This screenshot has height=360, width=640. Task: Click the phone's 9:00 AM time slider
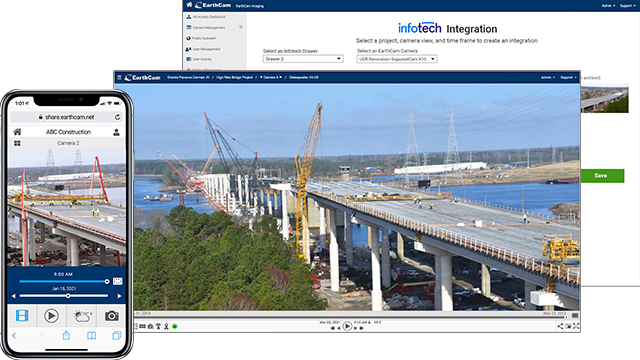(64, 281)
